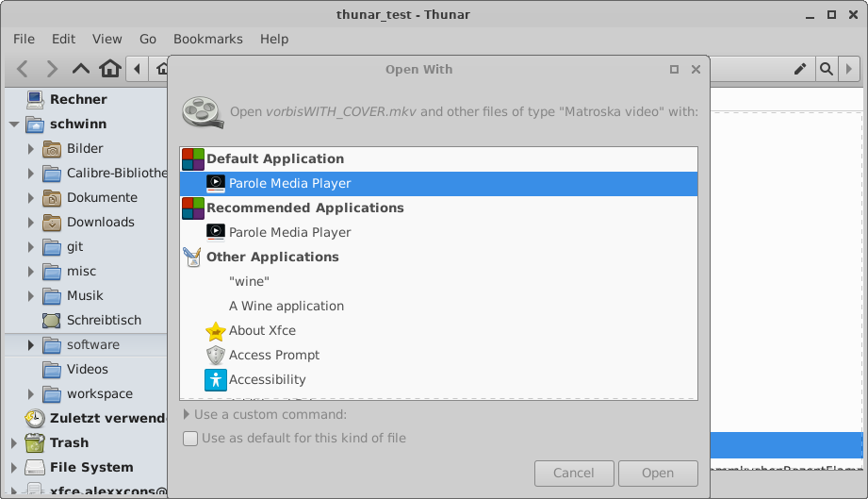
Task: Click the Other Applications category icon
Action: (192, 257)
